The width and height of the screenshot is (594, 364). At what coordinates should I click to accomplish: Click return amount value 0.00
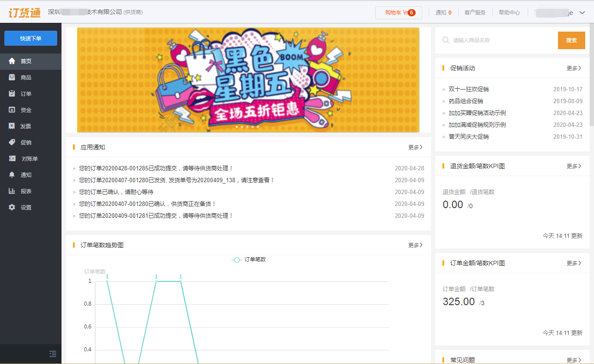(x=453, y=205)
